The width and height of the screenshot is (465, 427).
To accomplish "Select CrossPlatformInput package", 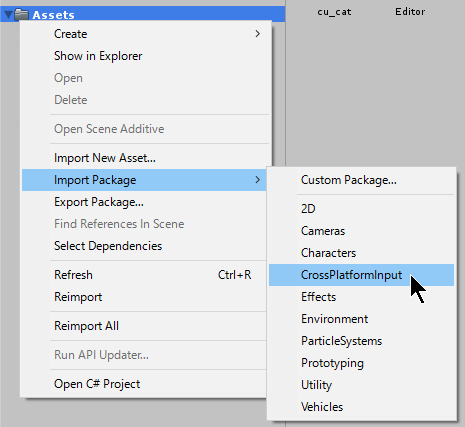I will click(361, 275).
